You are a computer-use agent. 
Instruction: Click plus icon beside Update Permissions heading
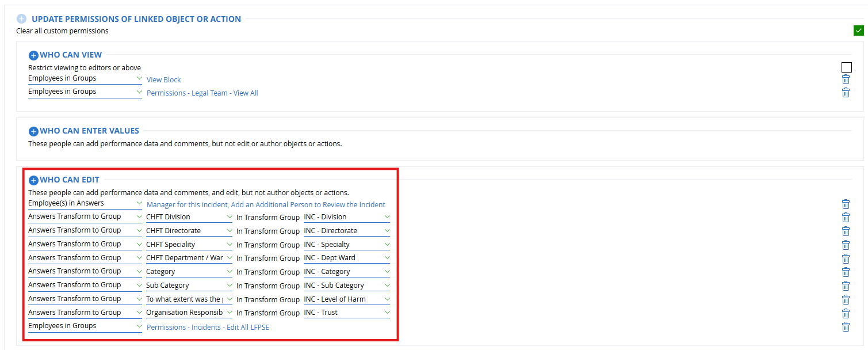pyautogui.click(x=22, y=19)
